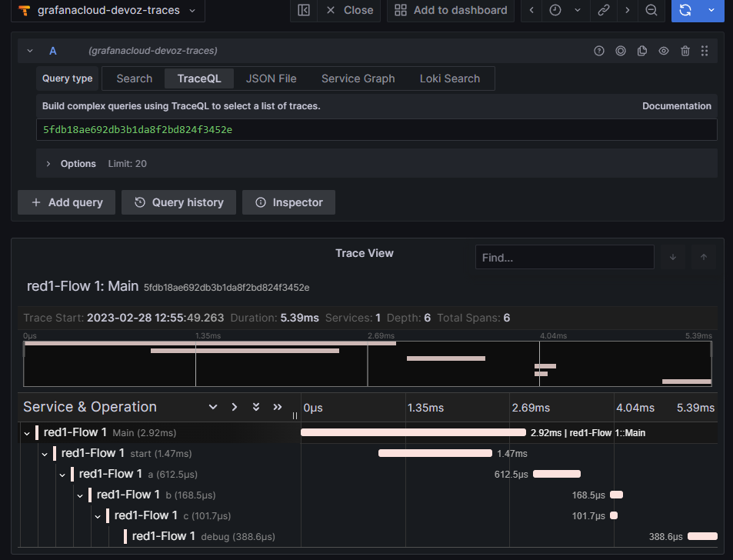This screenshot has width=733, height=560.
Task: Click the refresh/run query icon button
Action: pos(686,10)
